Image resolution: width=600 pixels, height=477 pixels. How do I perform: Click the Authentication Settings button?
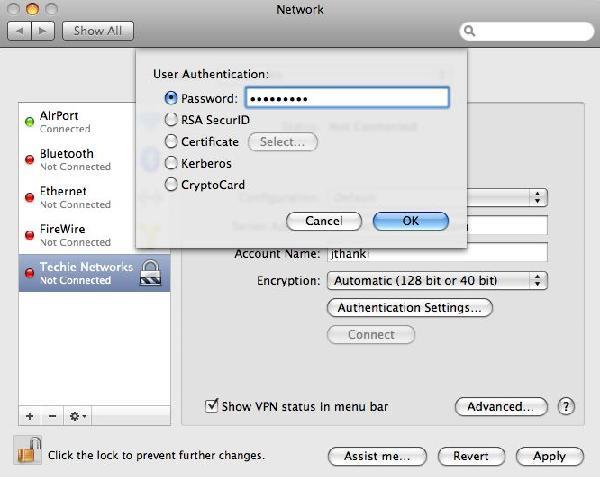(x=409, y=308)
